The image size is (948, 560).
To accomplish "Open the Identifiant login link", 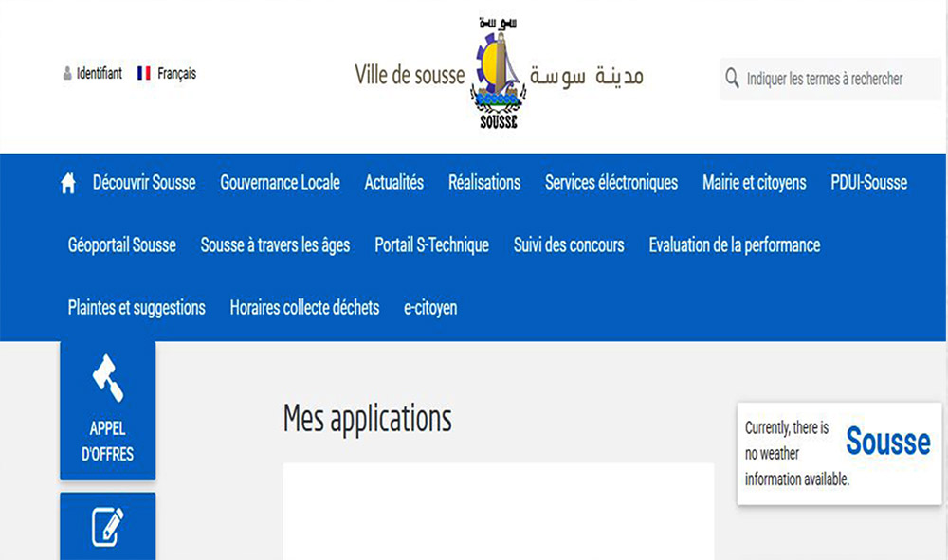I will (100, 73).
